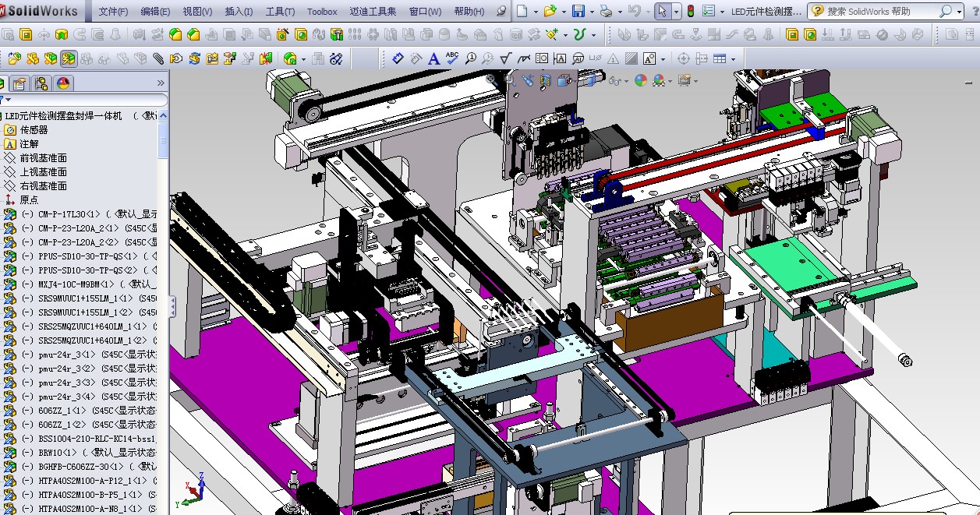980x515 pixels.
Task: Expand the Open file dropdown arrow
Action: point(564,12)
